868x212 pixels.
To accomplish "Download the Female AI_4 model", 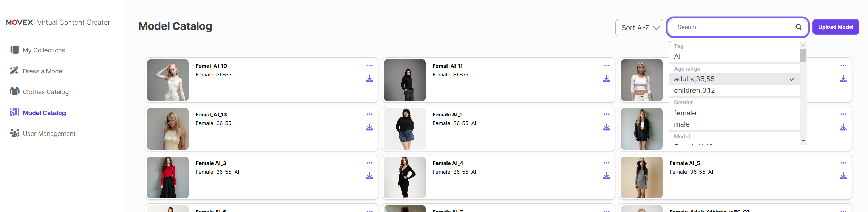I will pyautogui.click(x=606, y=176).
